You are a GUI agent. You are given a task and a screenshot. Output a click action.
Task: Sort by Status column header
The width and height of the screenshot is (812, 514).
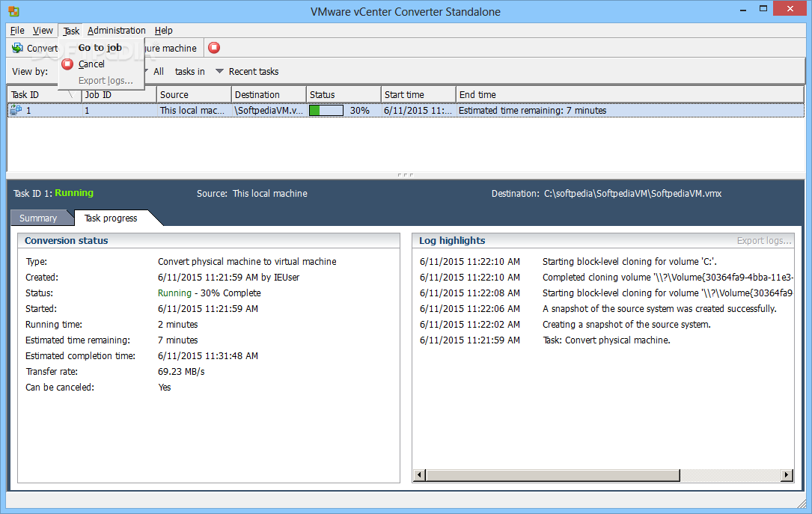[344, 95]
